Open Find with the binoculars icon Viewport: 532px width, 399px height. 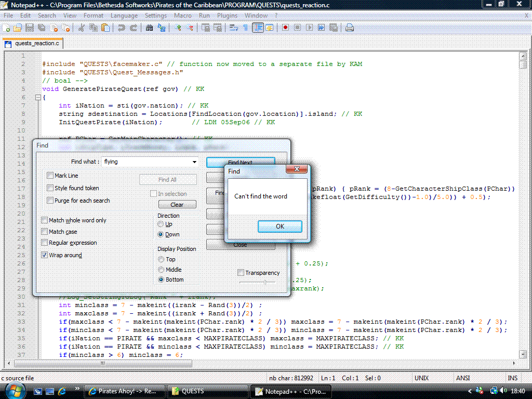[149, 28]
